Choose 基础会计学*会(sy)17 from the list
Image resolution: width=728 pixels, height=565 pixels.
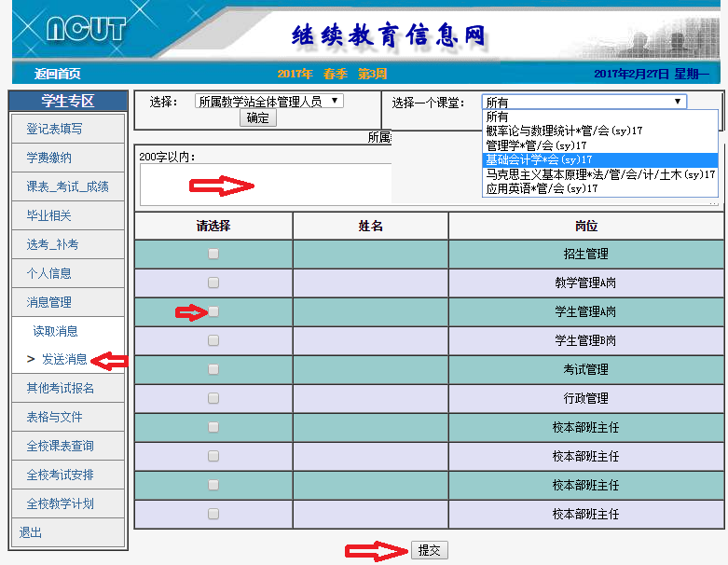pyautogui.click(x=538, y=159)
